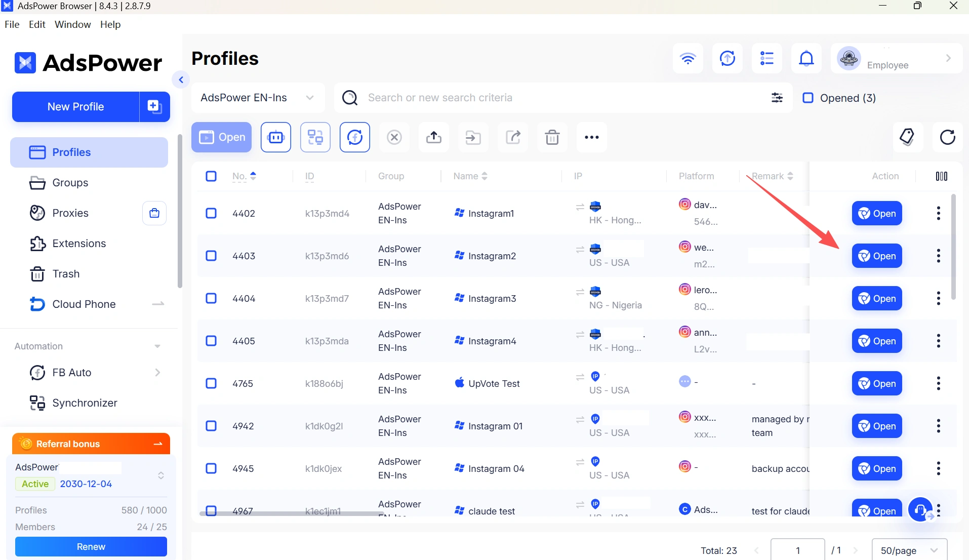The height and width of the screenshot is (560, 969).
Task: Open the proxy shop bag icon
Action: [154, 213]
